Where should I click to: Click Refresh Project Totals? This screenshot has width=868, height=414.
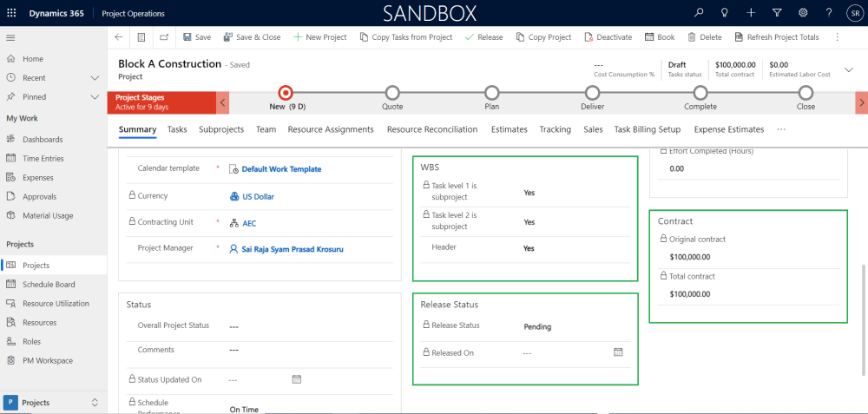(x=776, y=37)
